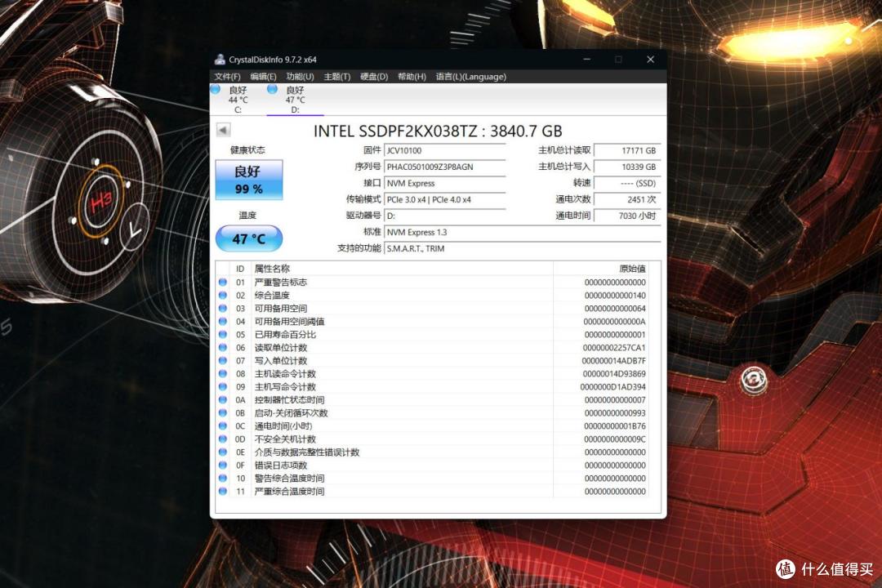882x588 pixels.
Task: Open the 语言(L)(Language) menu
Action: point(471,77)
